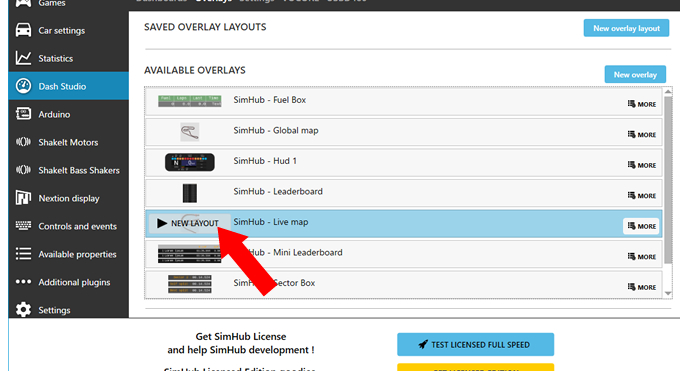Open MORE options for Leaderboard

pos(642,196)
